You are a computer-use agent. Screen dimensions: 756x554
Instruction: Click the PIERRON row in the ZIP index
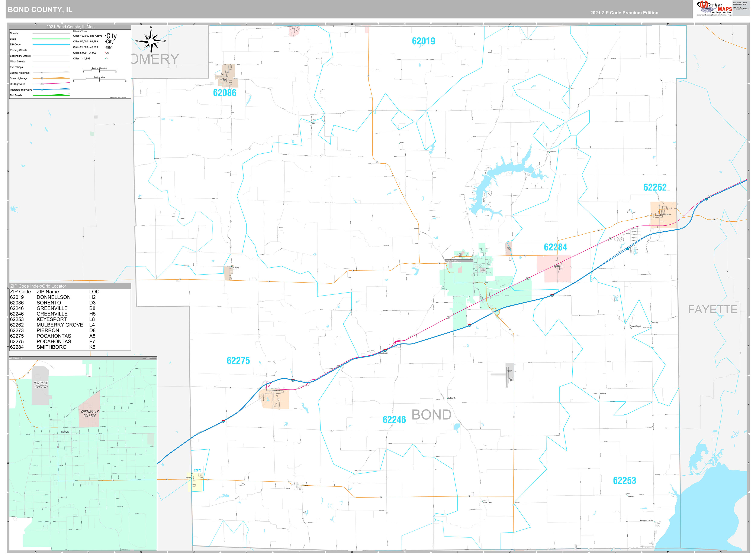70,330
